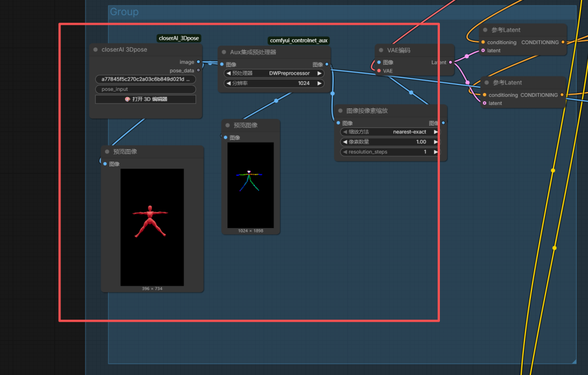Collapse the upper 参考Latent node via its dot

coord(485,30)
